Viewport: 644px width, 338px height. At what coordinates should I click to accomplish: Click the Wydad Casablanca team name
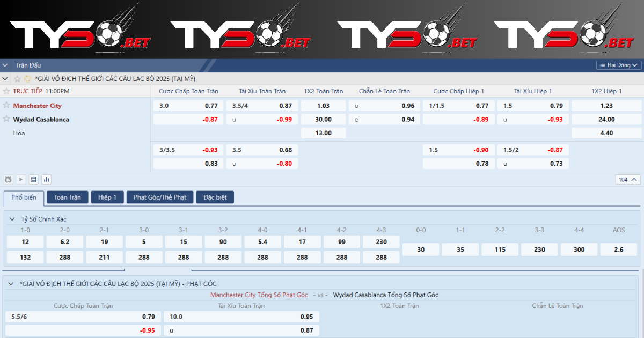[x=41, y=119]
